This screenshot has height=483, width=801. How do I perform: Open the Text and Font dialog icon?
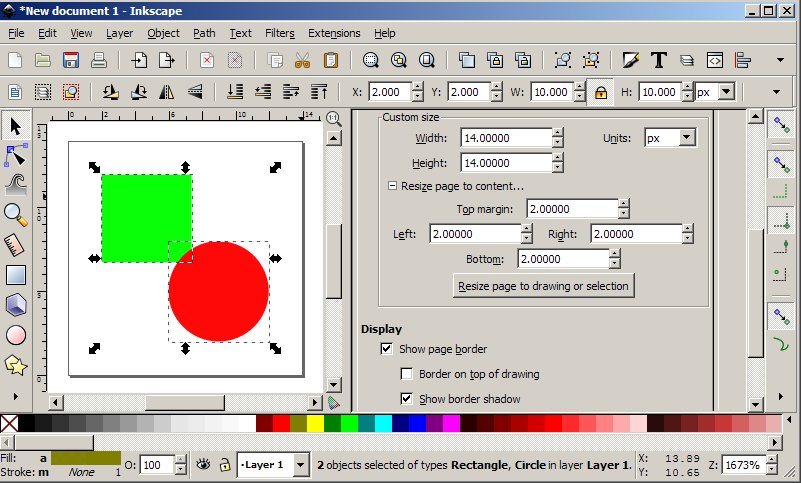(x=659, y=60)
